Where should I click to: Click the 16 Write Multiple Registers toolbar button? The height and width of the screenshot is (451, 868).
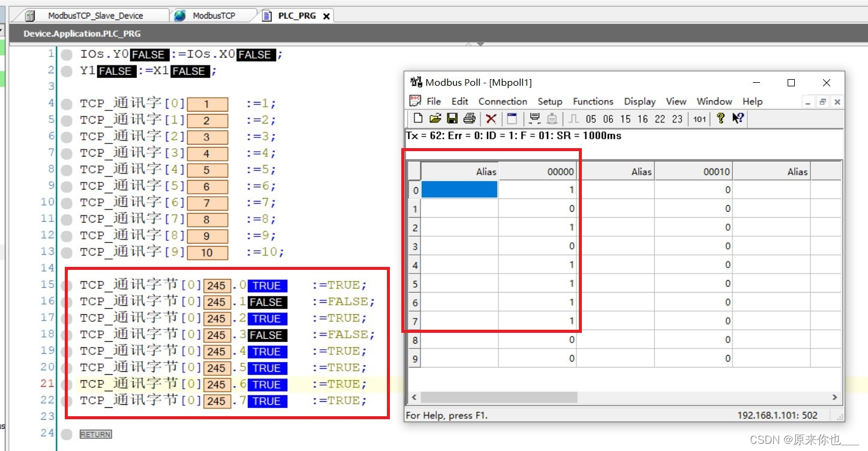pos(642,119)
